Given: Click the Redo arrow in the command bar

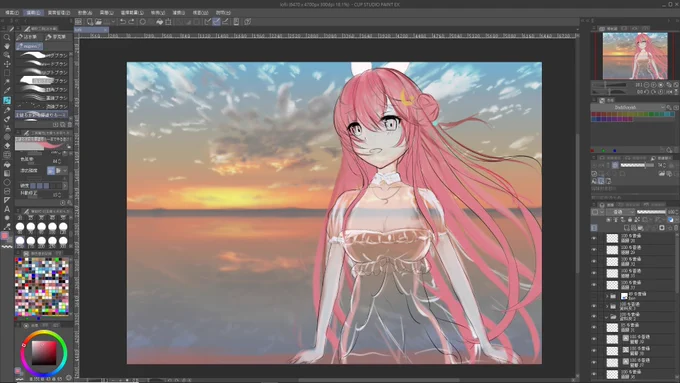Looking at the screenshot, I should pyautogui.click(x=131, y=22).
